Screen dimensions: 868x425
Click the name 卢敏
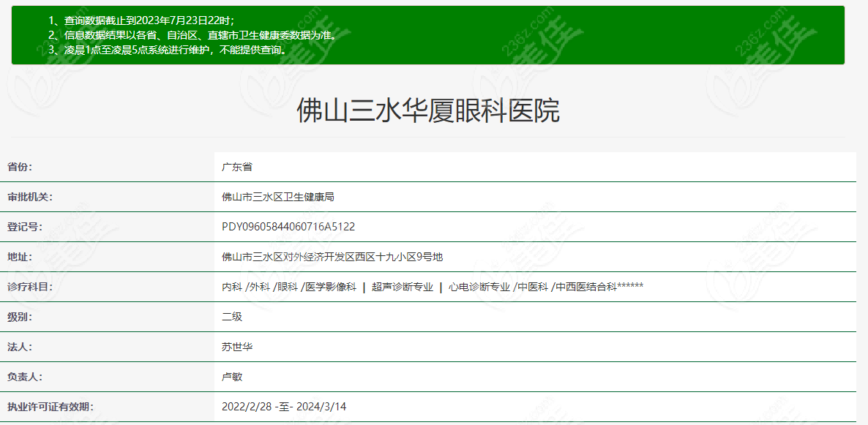pos(232,377)
